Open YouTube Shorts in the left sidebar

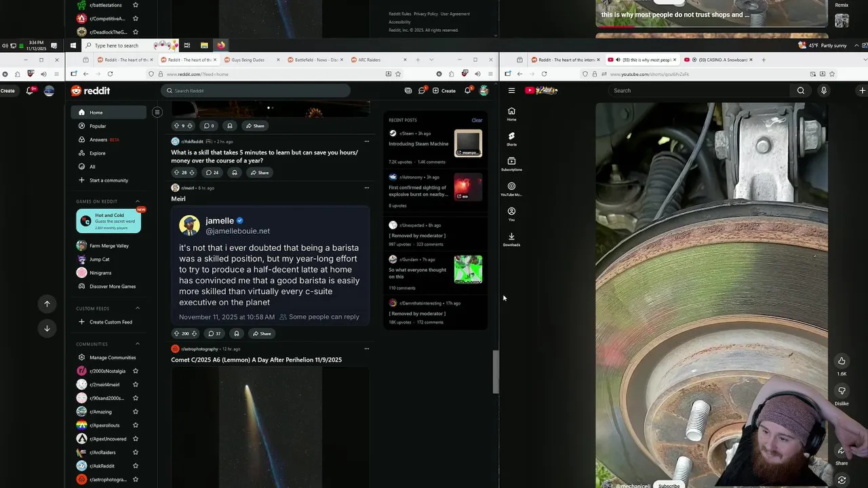[511, 139]
